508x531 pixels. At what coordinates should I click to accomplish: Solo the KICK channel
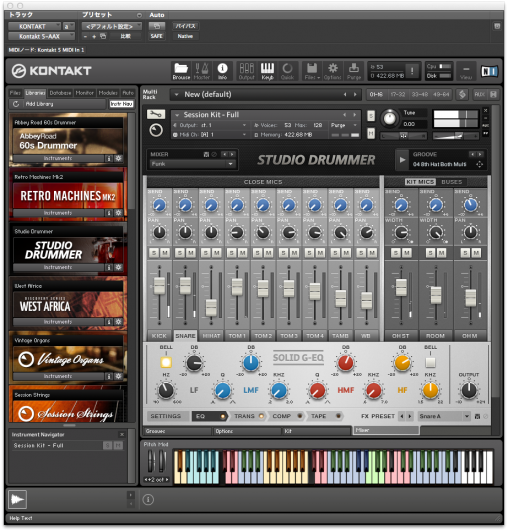(x=154, y=253)
